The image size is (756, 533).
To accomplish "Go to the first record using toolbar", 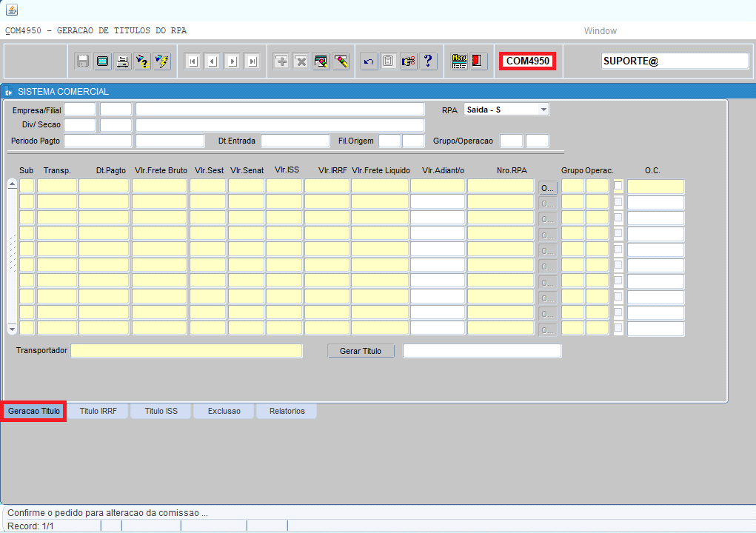I will [193, 61].
